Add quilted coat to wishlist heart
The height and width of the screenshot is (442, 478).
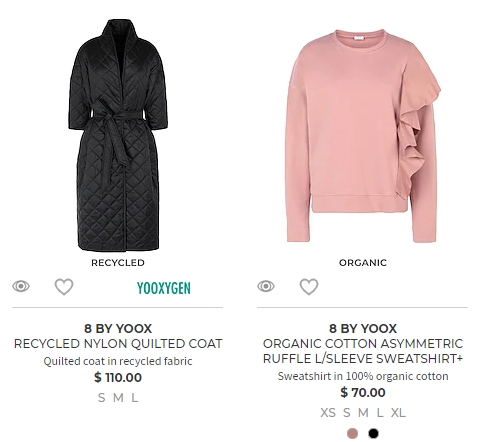[64, 287]
